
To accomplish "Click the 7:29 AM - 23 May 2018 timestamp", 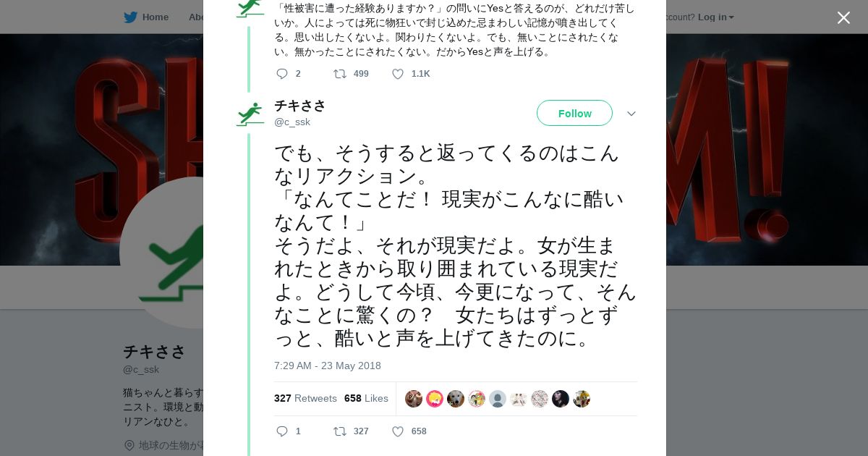I will [327, 366].
